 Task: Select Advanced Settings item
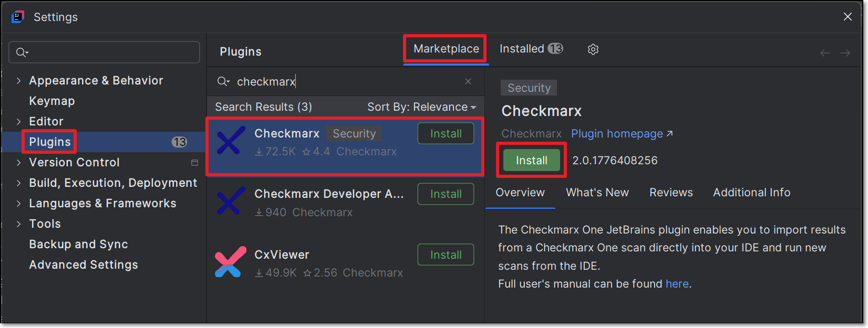tap(84, 265)
